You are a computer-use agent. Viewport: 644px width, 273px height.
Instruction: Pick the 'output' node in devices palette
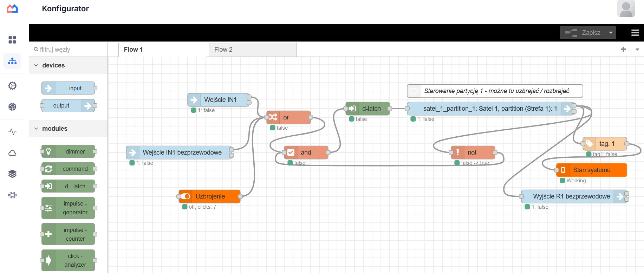tap(68, 105)
